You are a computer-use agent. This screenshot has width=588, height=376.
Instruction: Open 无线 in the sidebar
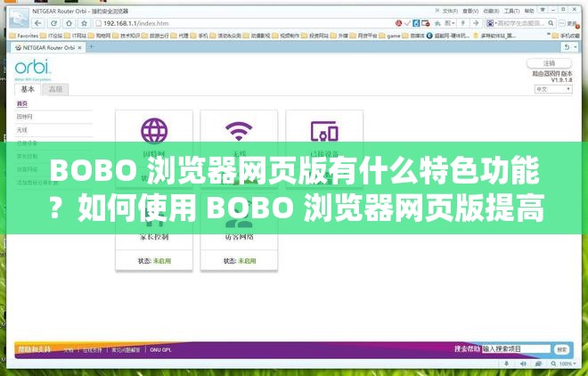coord(21,130)
